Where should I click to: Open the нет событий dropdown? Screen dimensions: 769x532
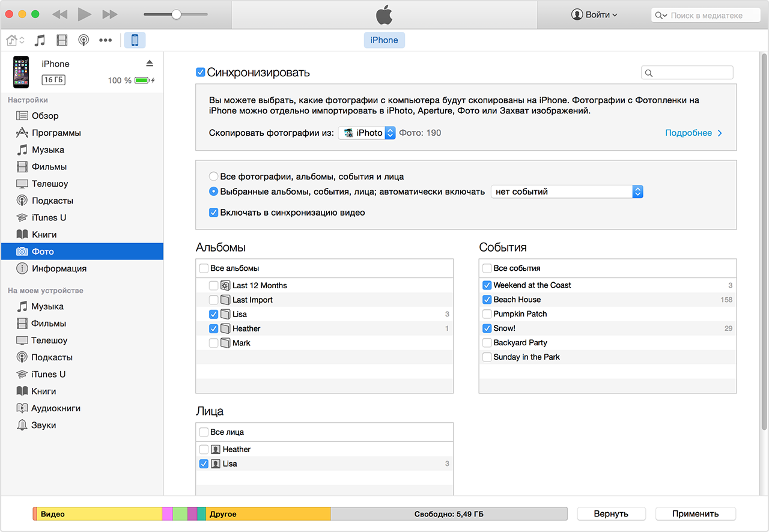pos(567,192)
